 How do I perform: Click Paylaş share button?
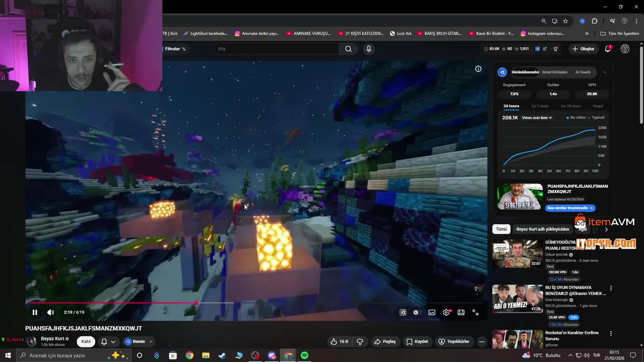[x=385, y=341]
